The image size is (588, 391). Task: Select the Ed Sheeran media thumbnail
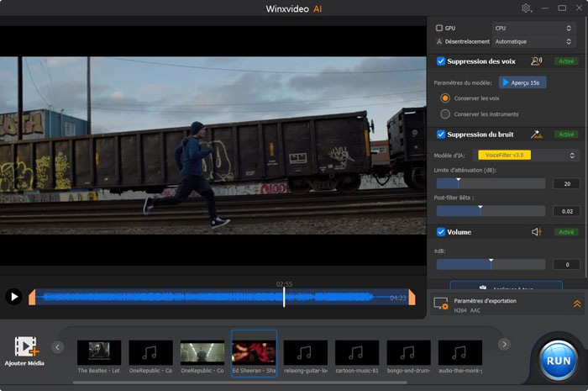(x=254, y=351)
